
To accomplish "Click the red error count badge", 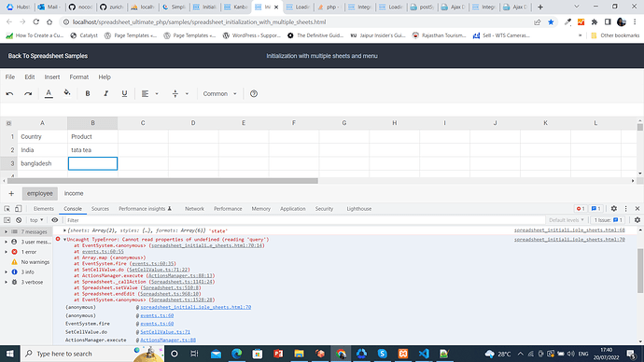I will point(581,208).
